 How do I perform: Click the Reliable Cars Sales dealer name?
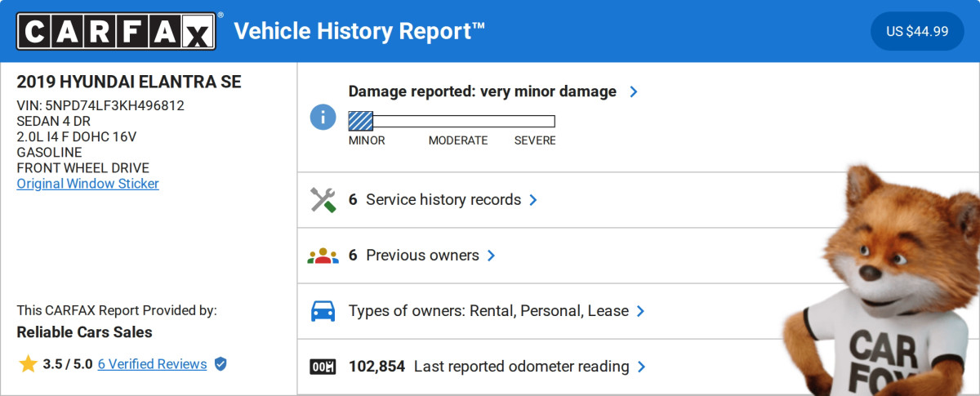click(84, 332)
